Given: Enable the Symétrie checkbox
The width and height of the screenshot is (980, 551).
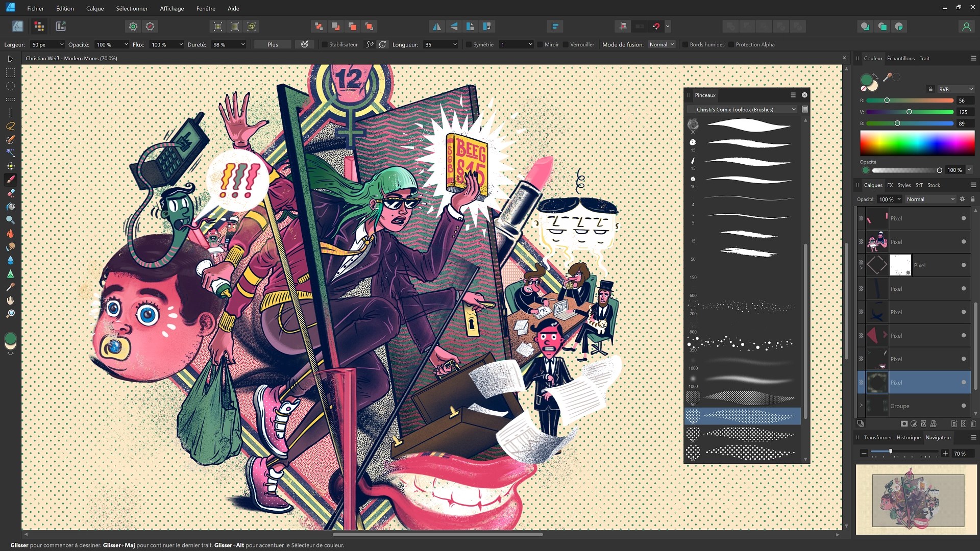Looking at the screenshot, I should click(469, 45).
